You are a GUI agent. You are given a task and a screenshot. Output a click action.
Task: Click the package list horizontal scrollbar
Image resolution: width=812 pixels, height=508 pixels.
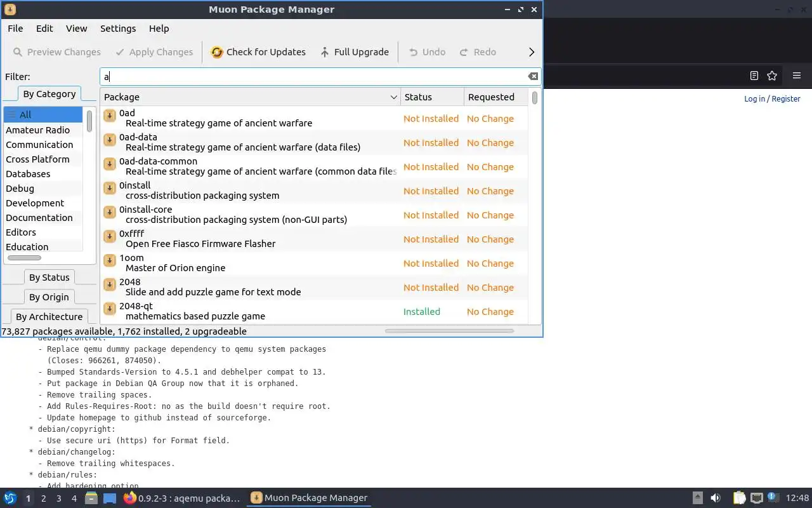pyautogui.click(x=449, y=330)
